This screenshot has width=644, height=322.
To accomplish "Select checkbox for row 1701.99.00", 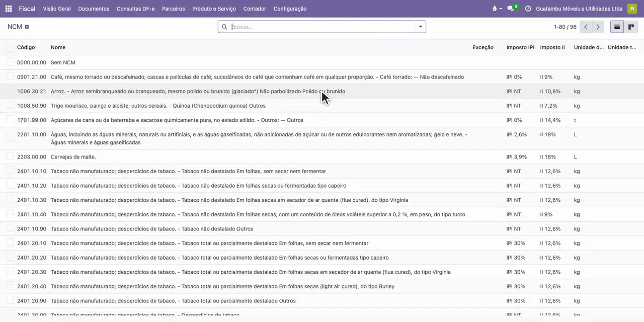I will [x=10, y=120].
